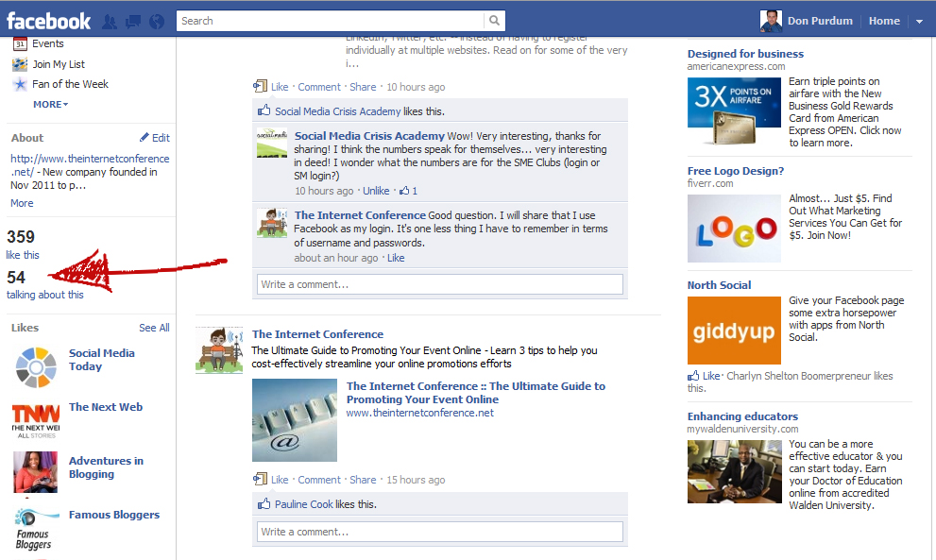The image size is (936, 560).
Task: Like the North Social ad
Action: point(711,376)
